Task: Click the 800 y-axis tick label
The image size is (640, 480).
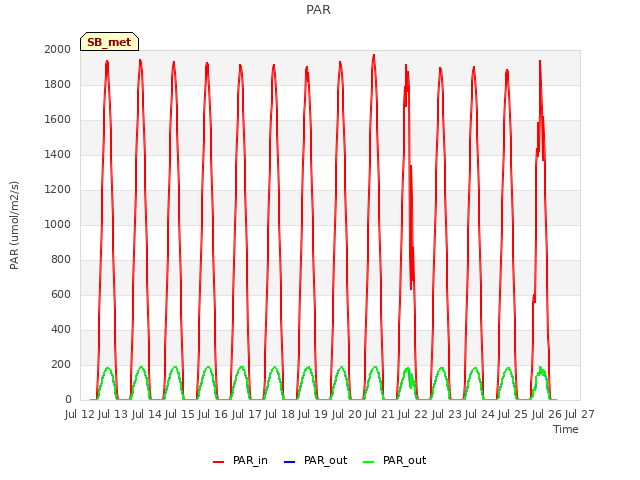Action: click(61, 260)
